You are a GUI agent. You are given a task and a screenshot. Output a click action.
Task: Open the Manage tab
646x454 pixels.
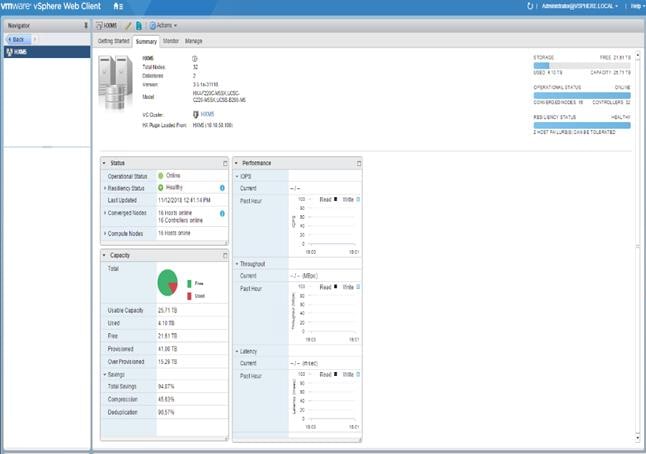193,41
